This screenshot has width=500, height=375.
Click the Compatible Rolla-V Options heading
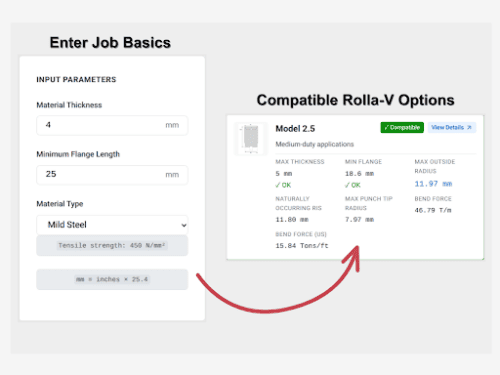click(355, 100)
